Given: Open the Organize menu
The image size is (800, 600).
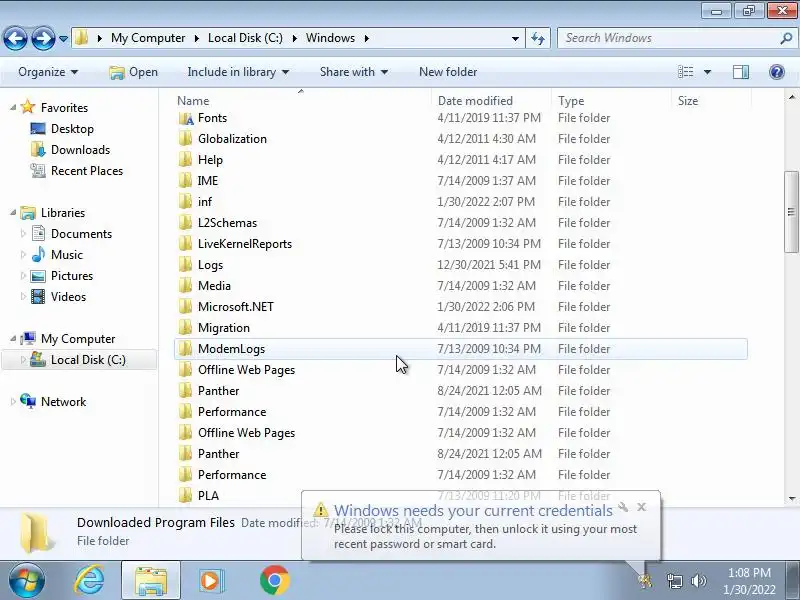Looking at the screenshot, I should point(48,72).
